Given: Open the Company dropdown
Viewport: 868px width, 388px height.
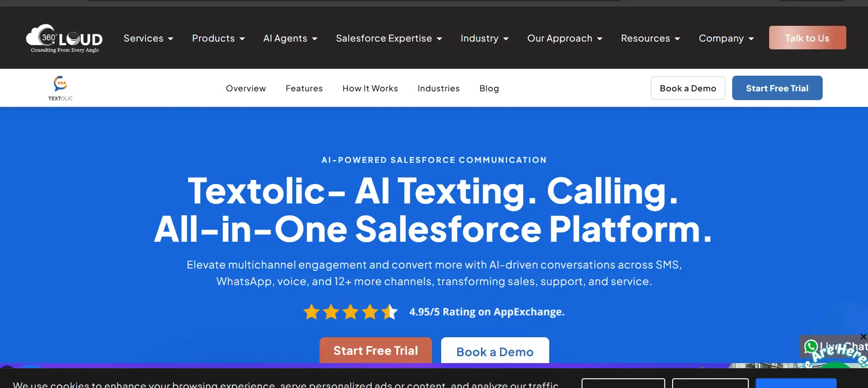Looking at the screenshot, I should click(726, 38).
